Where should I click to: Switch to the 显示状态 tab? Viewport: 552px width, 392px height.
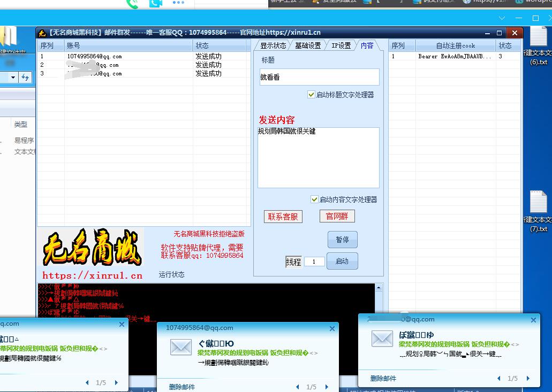click(x=273, y=45)
